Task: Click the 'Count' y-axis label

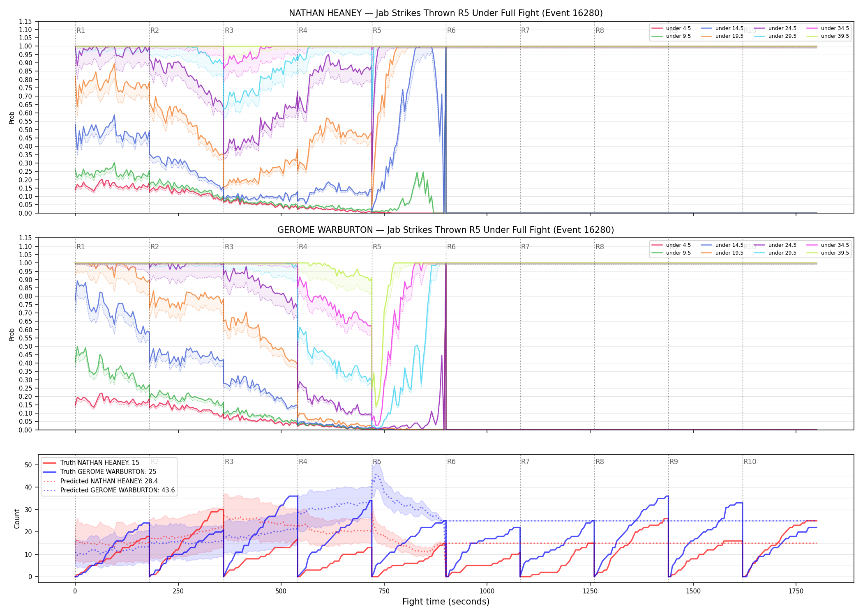Action: coord(17,519)
